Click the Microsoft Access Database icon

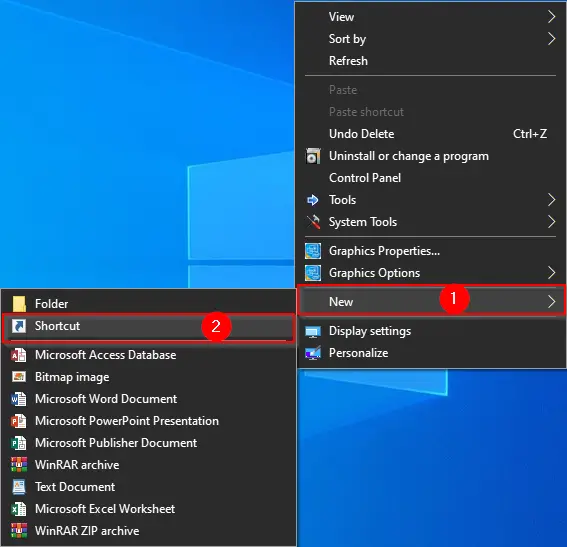click(x=19, y=355)
